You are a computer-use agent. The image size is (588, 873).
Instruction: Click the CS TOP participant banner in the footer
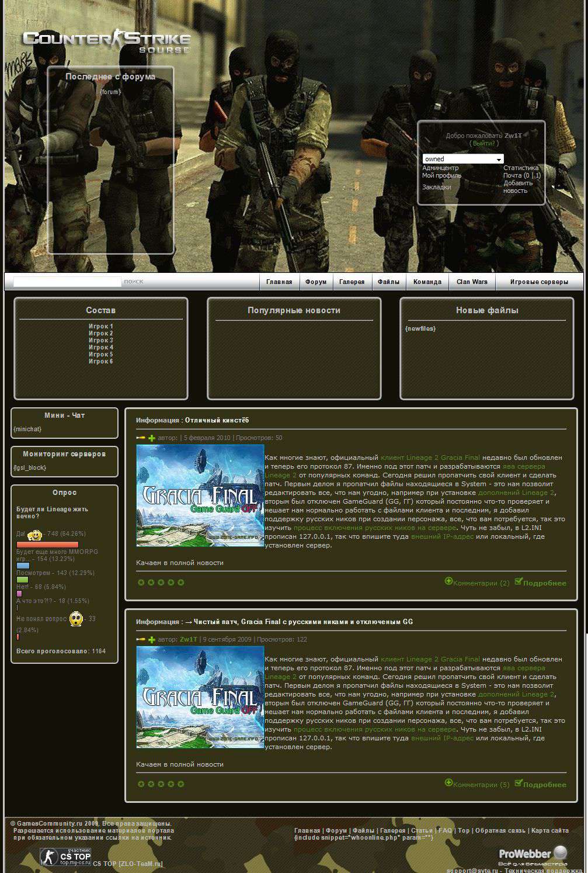(x=65, y=857)
